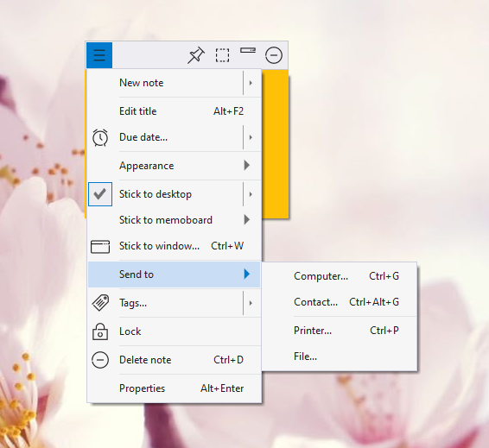Click the hamburger menu icon on the note

pos(99,55)
